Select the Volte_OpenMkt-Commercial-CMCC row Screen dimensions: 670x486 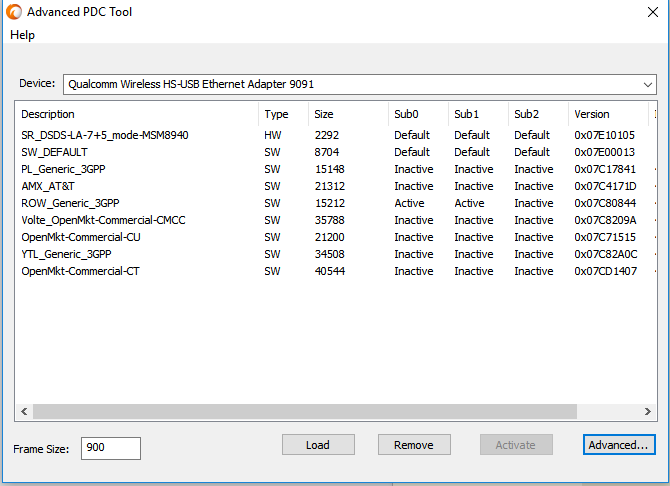tap(336, 220)
